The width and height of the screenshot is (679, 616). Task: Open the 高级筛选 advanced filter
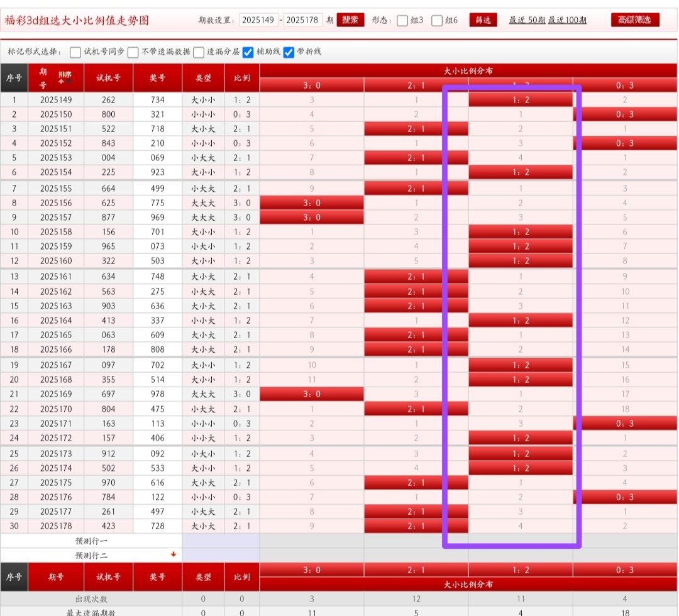(635, 20)
